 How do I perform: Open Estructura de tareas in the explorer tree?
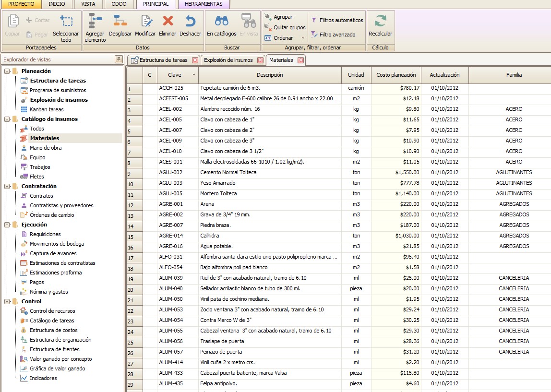pos(58,81)
